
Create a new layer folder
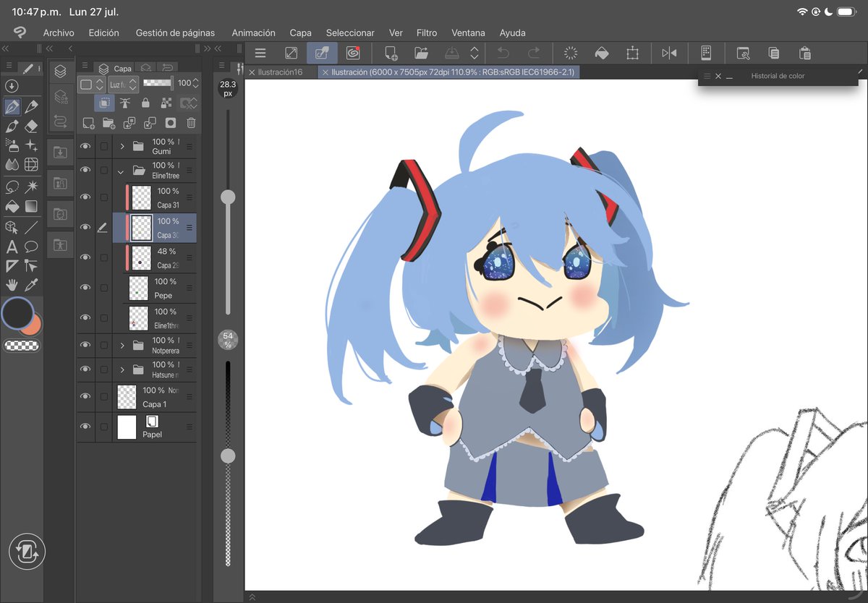[109, 123]
